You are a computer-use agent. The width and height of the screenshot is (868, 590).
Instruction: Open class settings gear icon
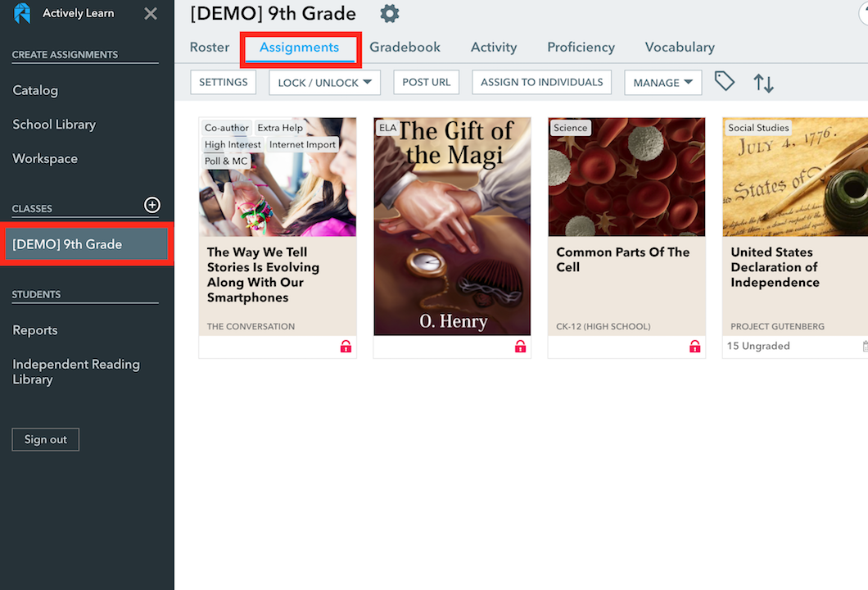(x=390, y=13)
